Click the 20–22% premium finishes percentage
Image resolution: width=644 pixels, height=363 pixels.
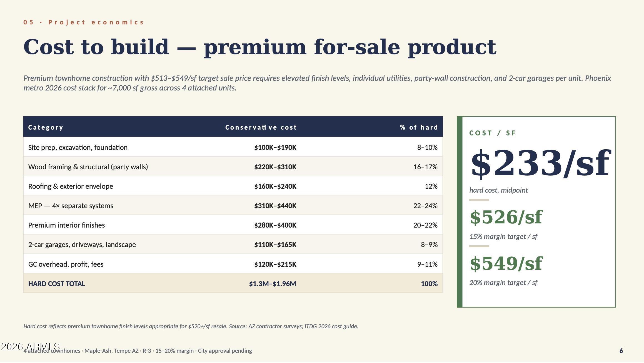(425, 225)
